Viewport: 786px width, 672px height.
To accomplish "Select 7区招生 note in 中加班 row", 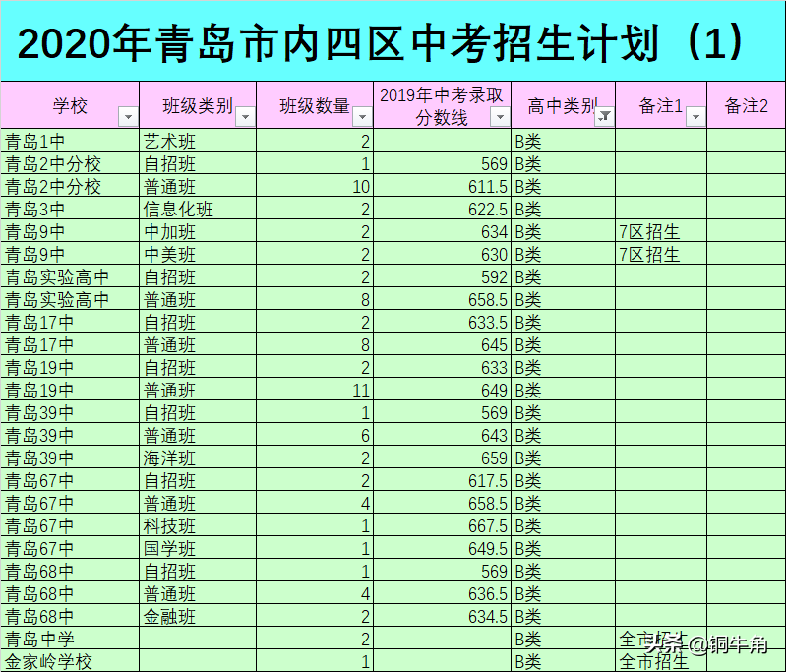I will tap(661, 231).
